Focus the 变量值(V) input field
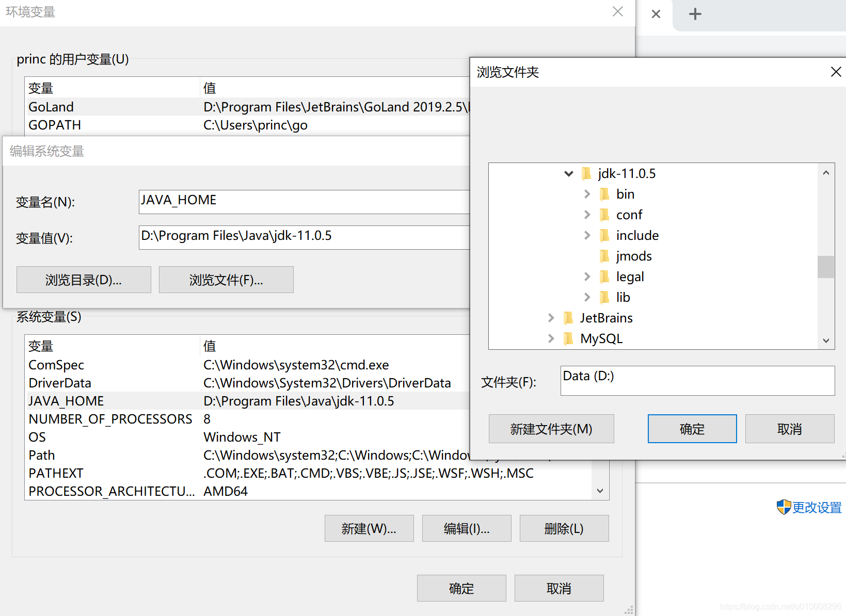Image resolution: width=846 pixels, height=616 pixels. (304, 237)
